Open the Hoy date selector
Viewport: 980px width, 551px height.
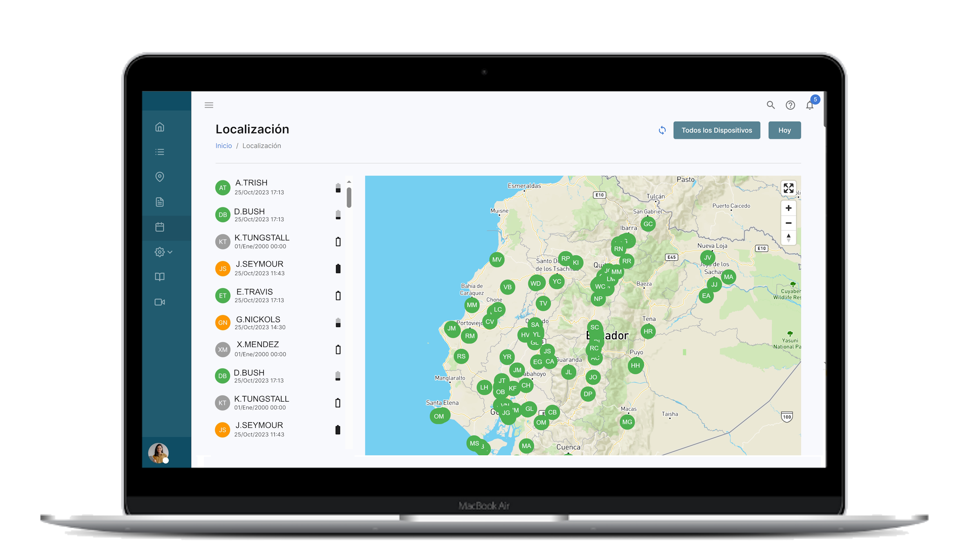click(x=784, y=130)
